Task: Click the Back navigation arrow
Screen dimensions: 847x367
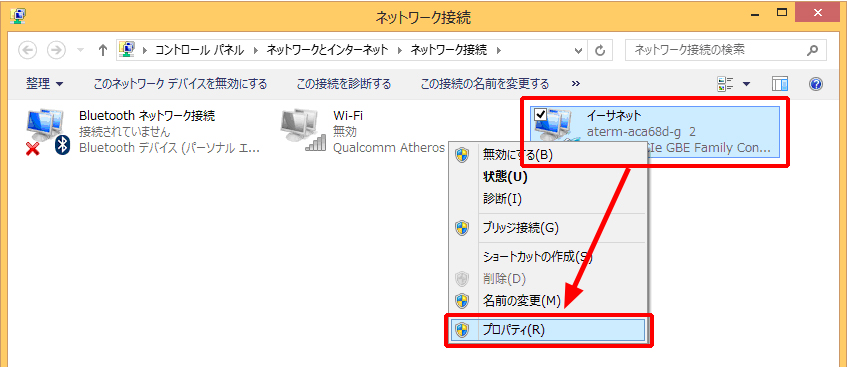Action: (x=28, y=50)
